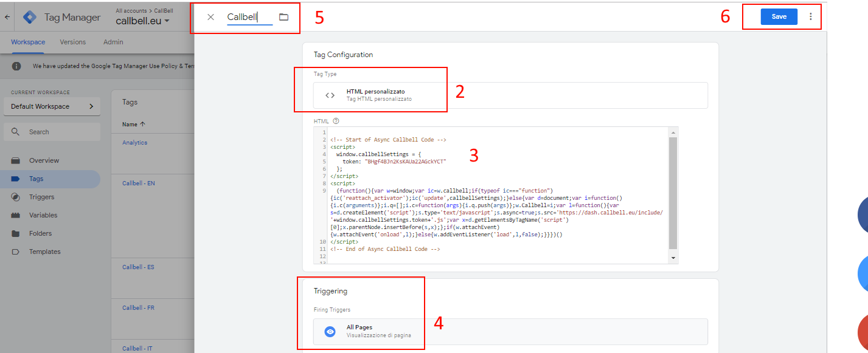Open the Admin tab

(x=113, y=42)
